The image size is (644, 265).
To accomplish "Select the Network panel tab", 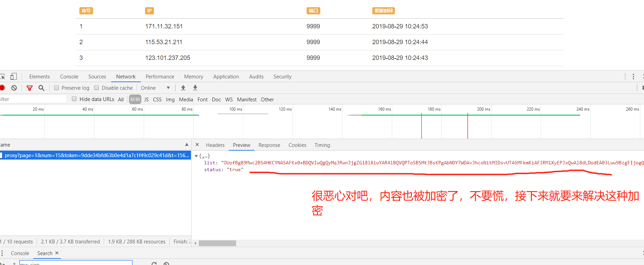I will tap(126, 77).
